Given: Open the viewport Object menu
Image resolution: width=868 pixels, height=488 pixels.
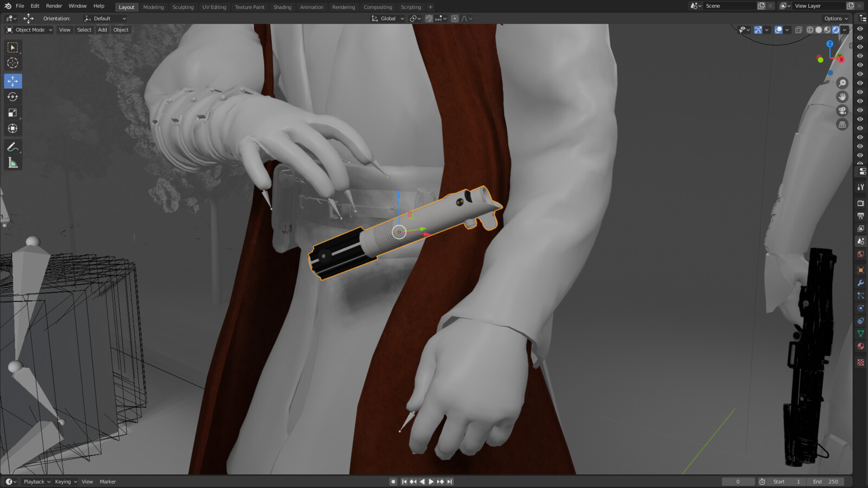Looking at the screenshot, I should (121, 30).
